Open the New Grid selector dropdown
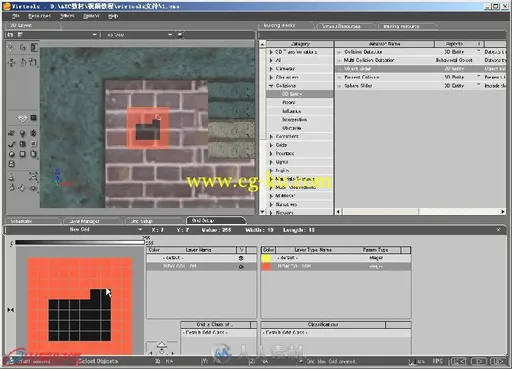 (x=140, y=230)
